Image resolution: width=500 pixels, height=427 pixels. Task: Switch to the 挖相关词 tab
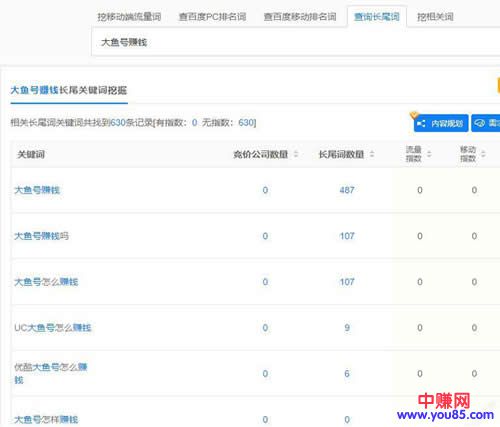[435, 17]
